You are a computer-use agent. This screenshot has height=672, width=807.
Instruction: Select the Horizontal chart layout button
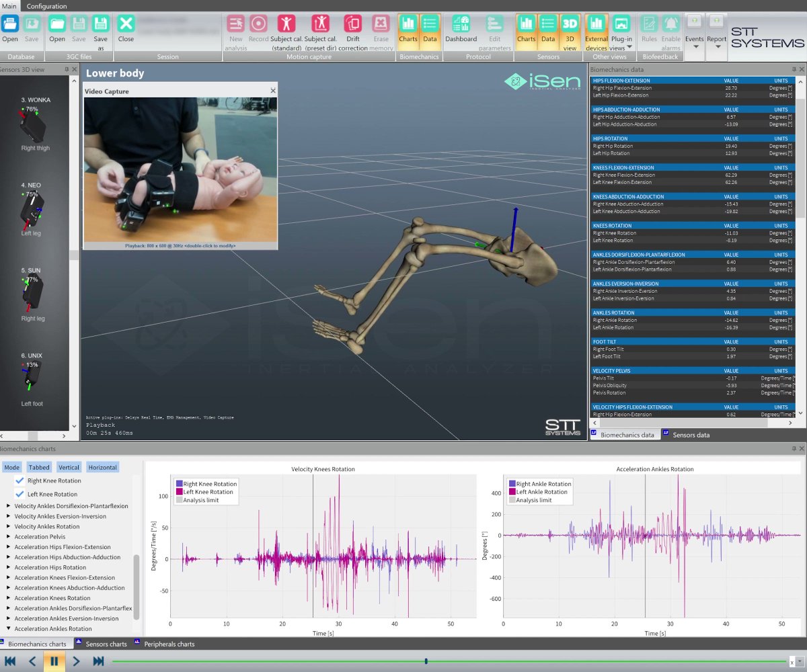click(102, 467)
